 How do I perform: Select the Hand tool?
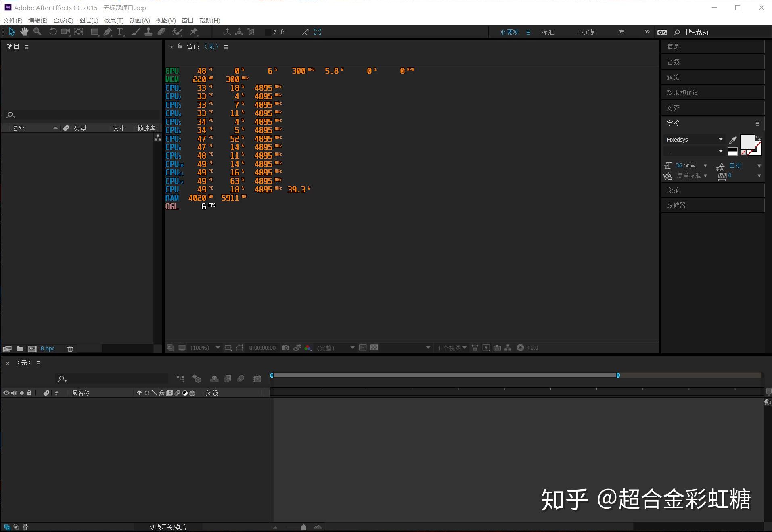[25, 32]
